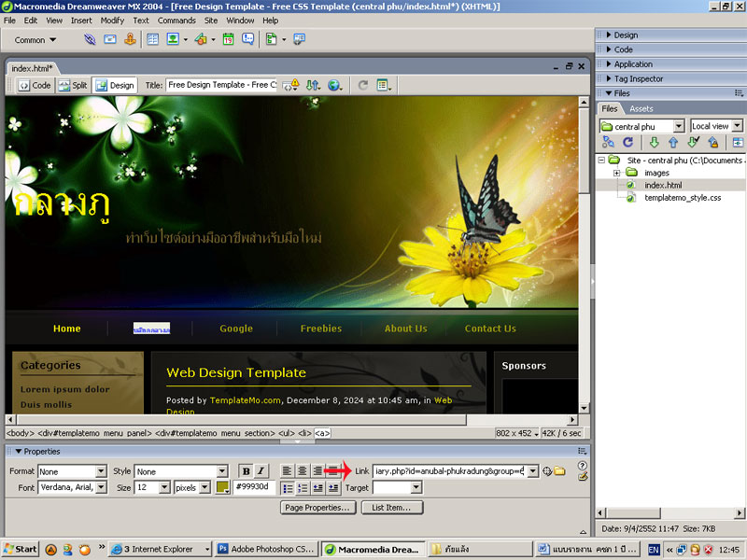Switch to Split view
The image size is (747, 560).
pos(73,85)
